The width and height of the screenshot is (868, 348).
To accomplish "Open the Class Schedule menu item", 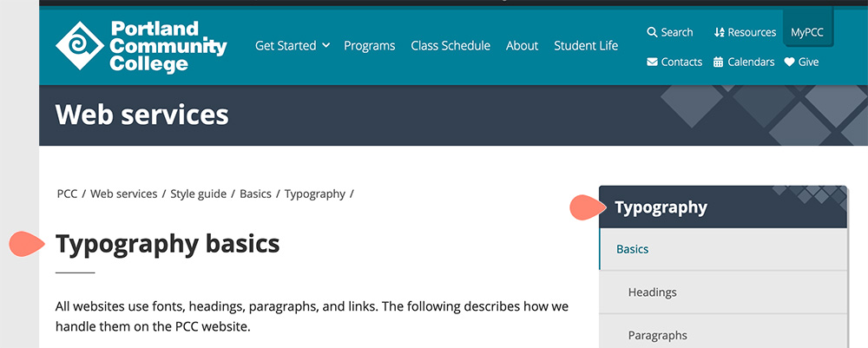I will click(450, 46).
